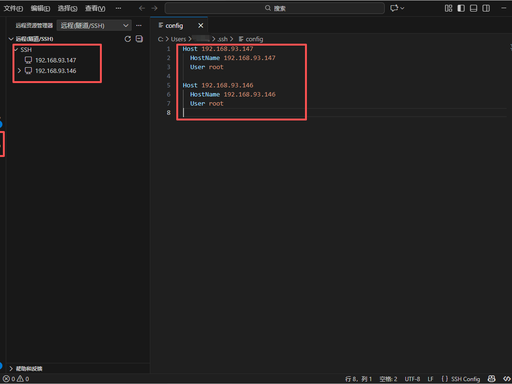Click the Users breadcrumb segment

(178, 39)
